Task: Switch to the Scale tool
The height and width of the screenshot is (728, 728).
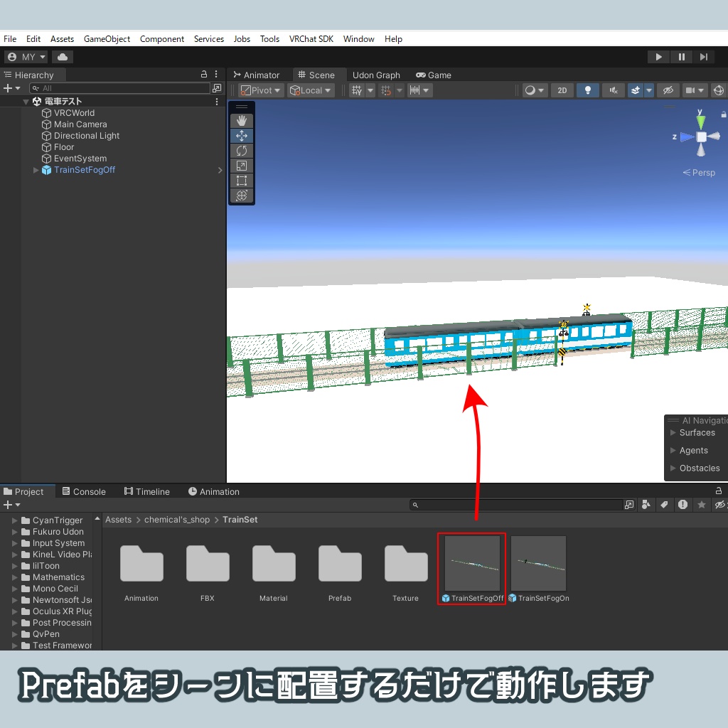Action: coord(241,165)
